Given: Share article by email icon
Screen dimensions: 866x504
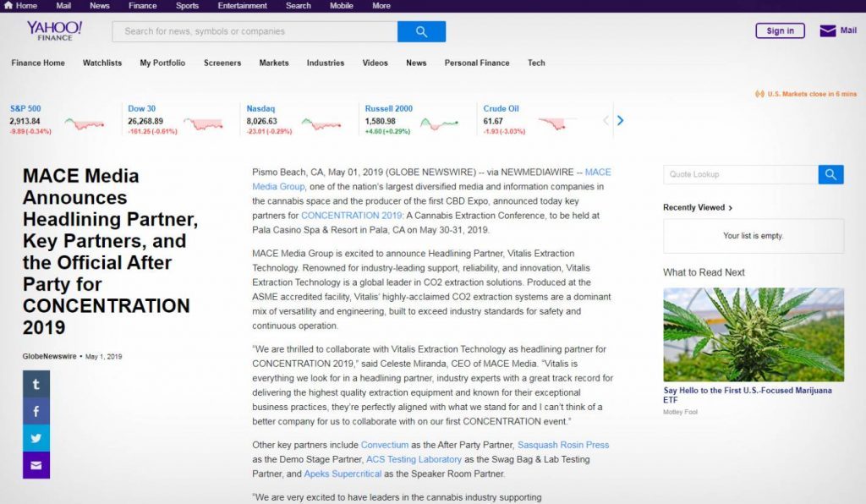Looking at the screenshot, I should (x=36, y=465).
